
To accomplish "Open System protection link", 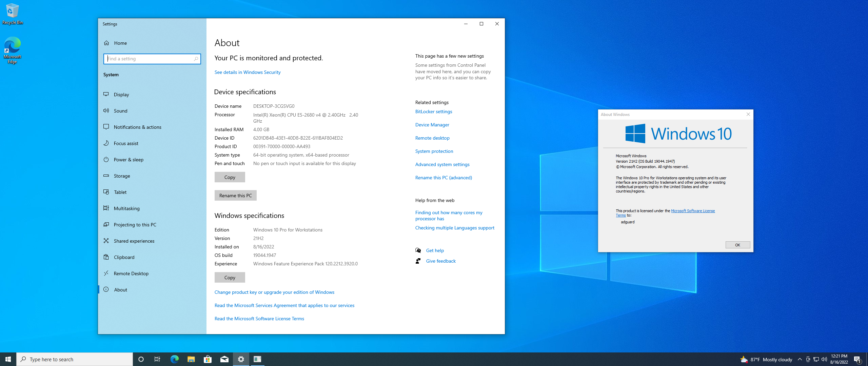I will [x=434, y=151].
